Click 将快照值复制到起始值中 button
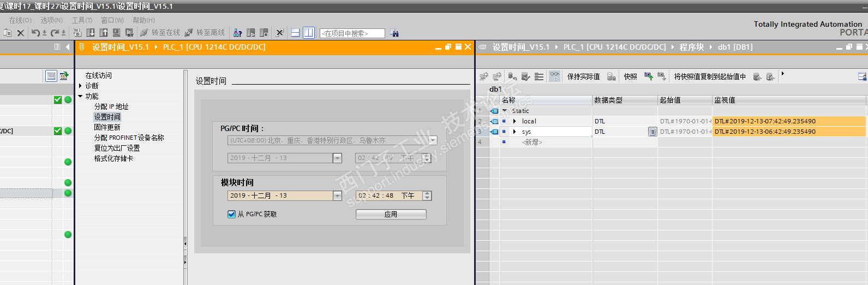The width and height of the screenshot is (868, 285). (710, 76)
